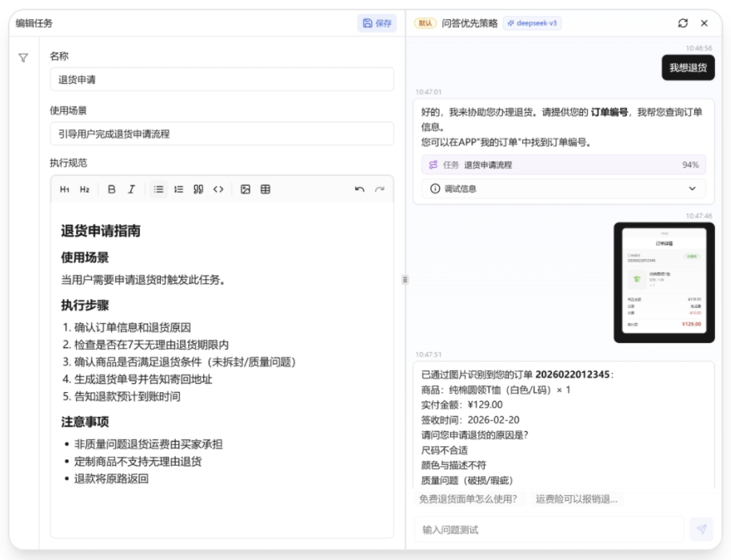The height and width of the screenshot is (560, 731).
Task: Redo an edit with the redo icon
Action: click(381, 189)
